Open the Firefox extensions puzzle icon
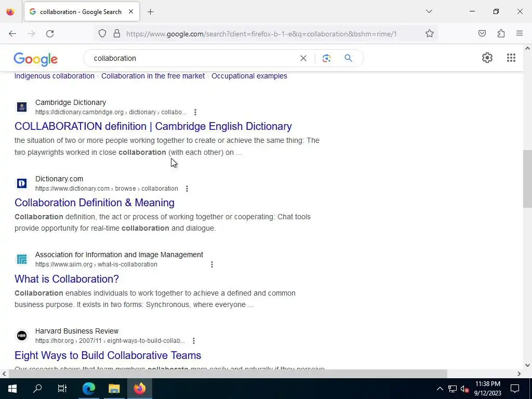532x399 pixels. click(x=501, y=34)
